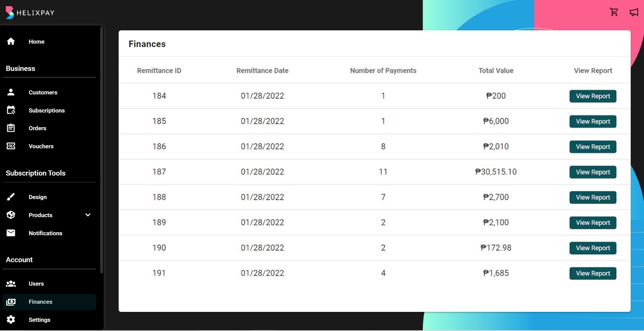644x331 pixels.
Task: Click the Business section heading
Action: pos(20,68)
